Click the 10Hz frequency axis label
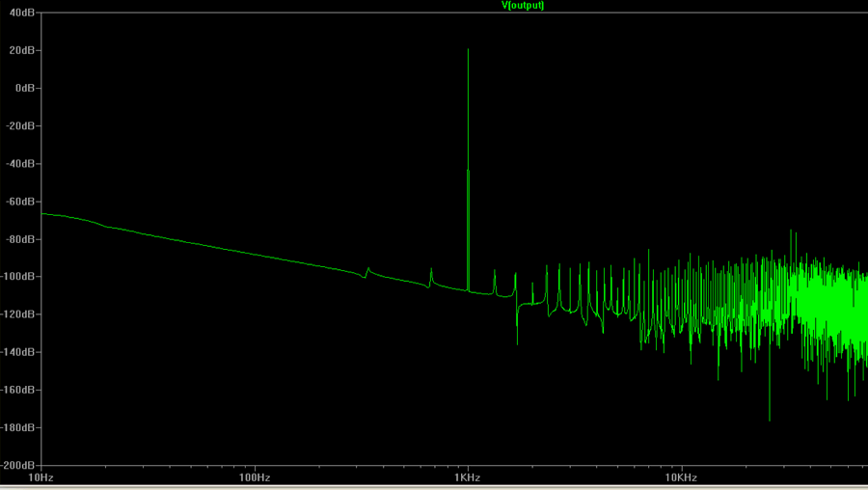868x490 pixels. click(41, 477)
